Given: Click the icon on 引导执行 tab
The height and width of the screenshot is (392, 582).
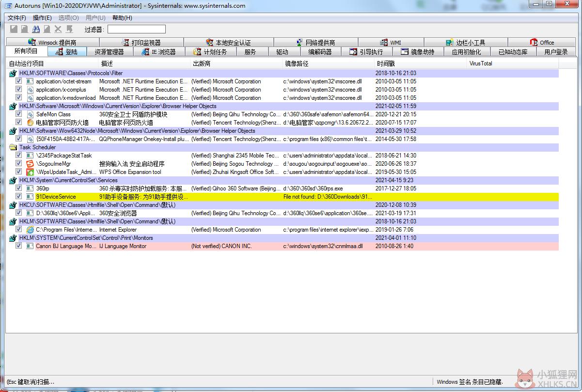Looking at the screenshot, I should [353, 52].
